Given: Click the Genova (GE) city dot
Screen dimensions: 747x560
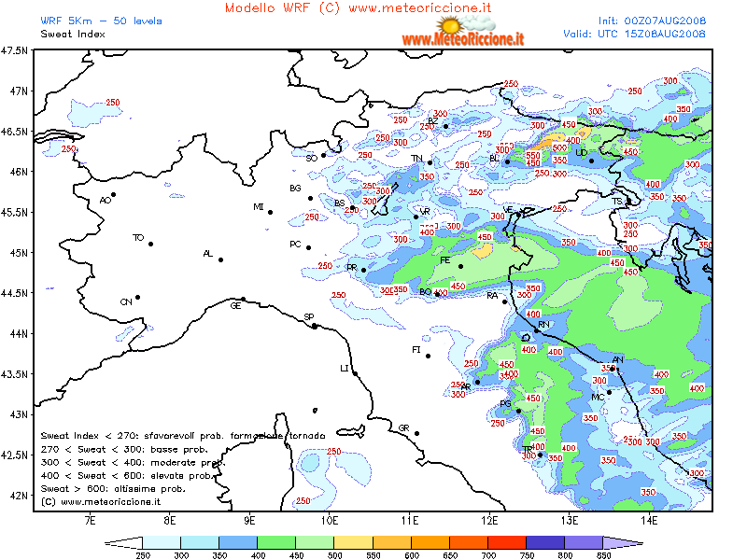Looking at the screenshot, I should pyautogui.click(x=244, y=300).
